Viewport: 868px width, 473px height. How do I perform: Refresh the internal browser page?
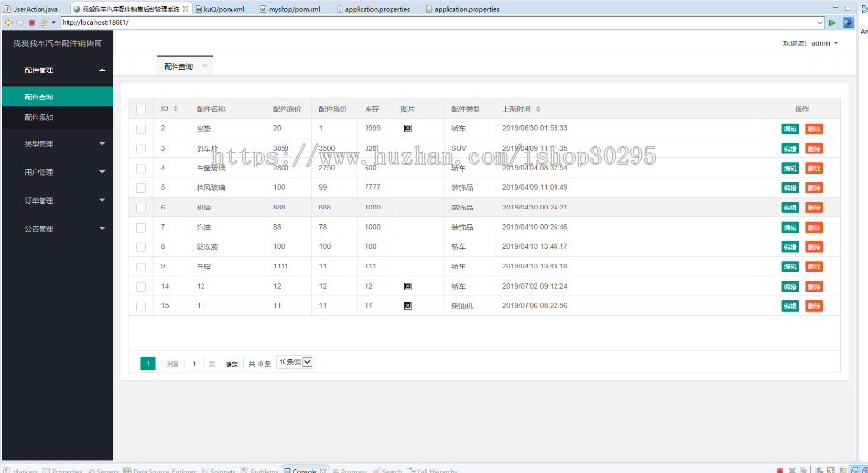(x=43, y=23)
